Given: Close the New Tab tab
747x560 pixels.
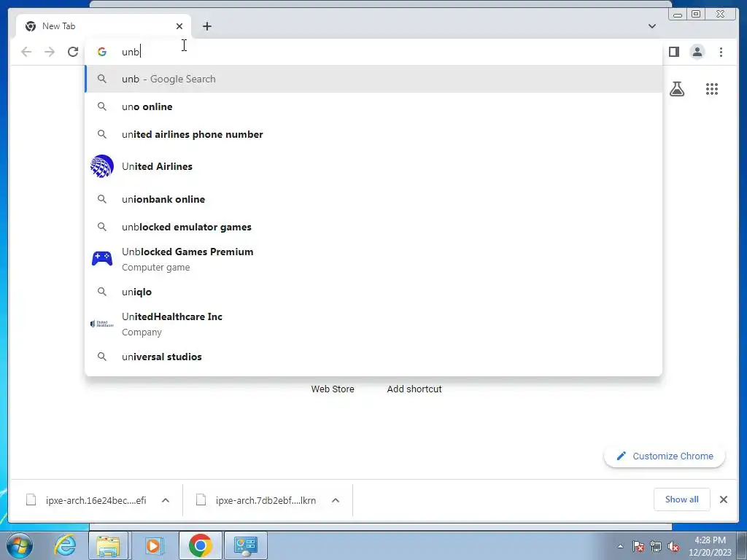Looking at the screenshot, I should coord(179,26).
